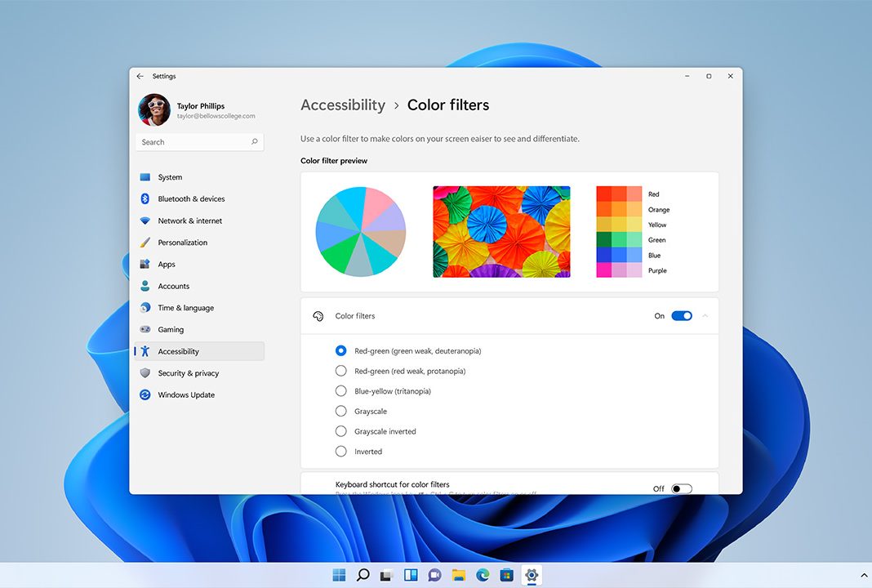Select Grayscale filter option
The width and height of the screenshot is (872, 588).
(x=341, y=411)
